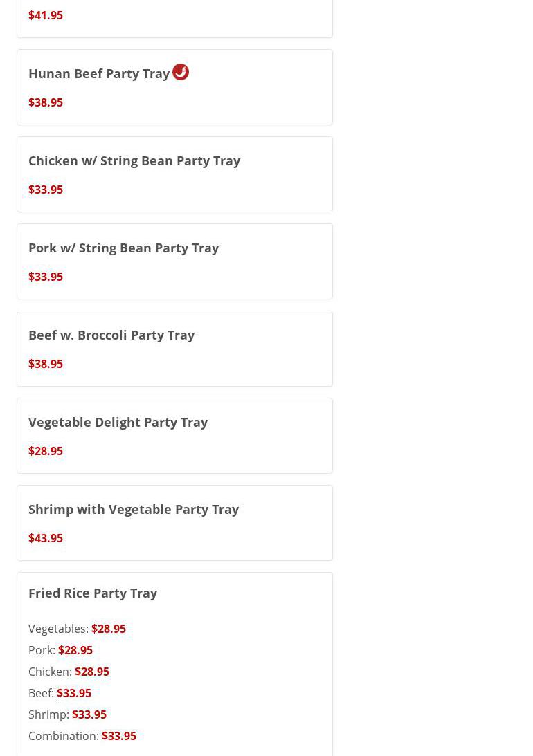Pick the Vegetables fried rice option
Viewport: 533px width, 756px height.
77,629
